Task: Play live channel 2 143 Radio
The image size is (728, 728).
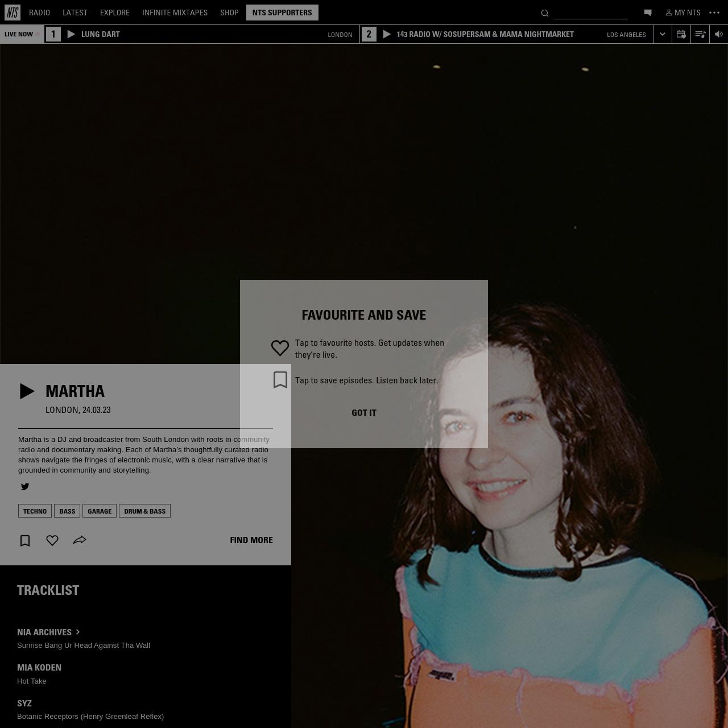Action: pos(387,34)
